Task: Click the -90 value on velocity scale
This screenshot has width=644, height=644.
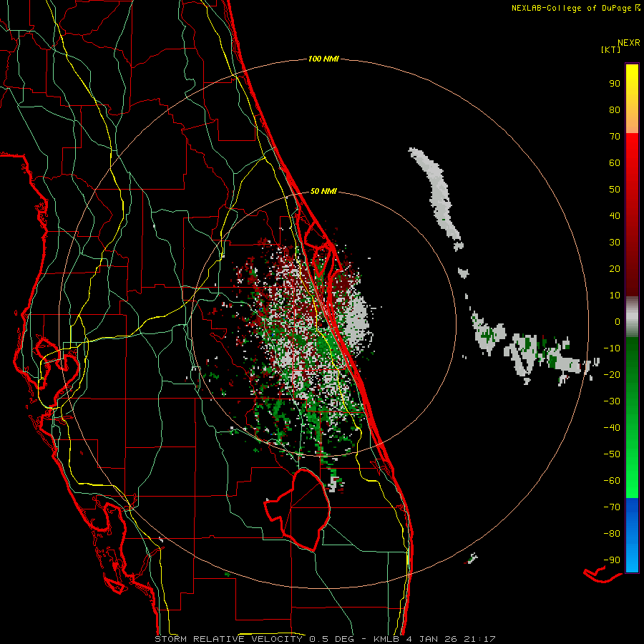Action: (x=612, y=560)
